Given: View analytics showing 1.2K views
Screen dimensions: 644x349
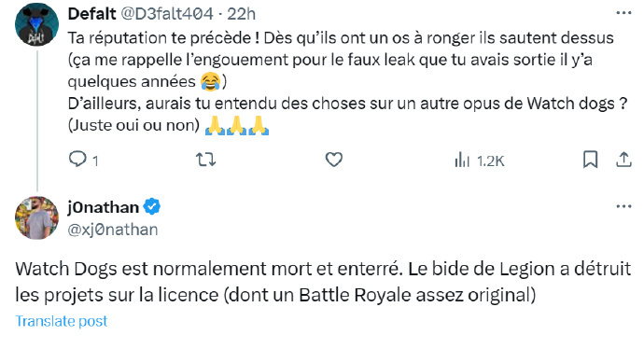Looking at the screenshot, I should [480, 161].
